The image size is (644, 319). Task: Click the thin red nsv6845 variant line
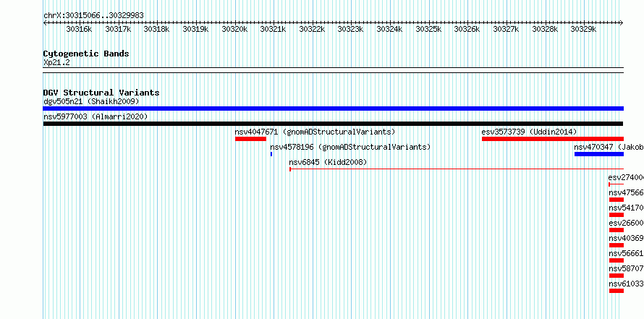point(457,169)
